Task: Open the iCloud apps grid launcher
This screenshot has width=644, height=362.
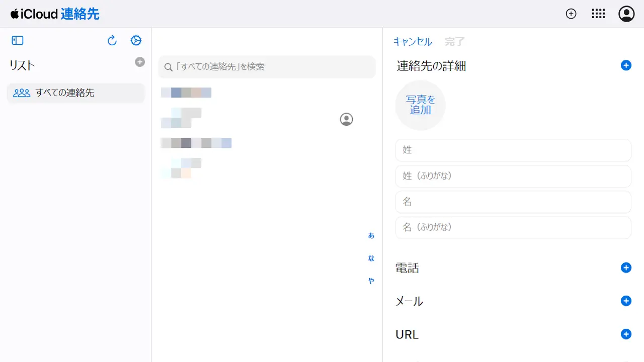Action: pyautogui.click(x=598, y=14)
